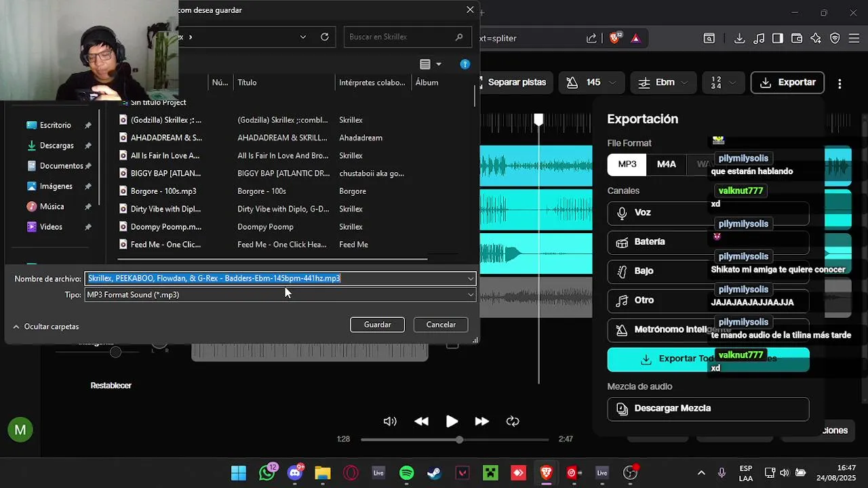This screenshot has height=488, width=868.
Task: Click the Buscar en Skrillex search field
Action: [407, 37]
